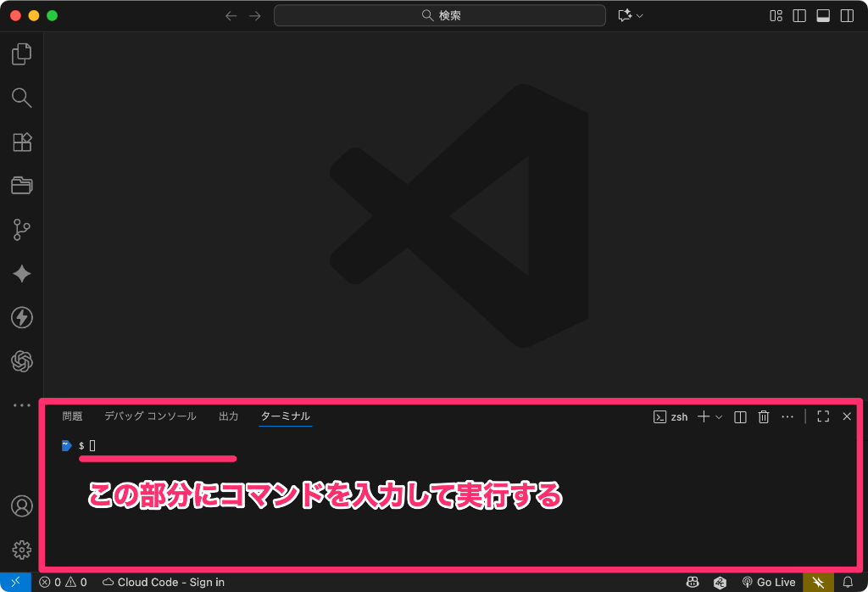Expand the Copilot chat dropdown chevron
This screenshot has height=592, width=868.
click(640, 15)
